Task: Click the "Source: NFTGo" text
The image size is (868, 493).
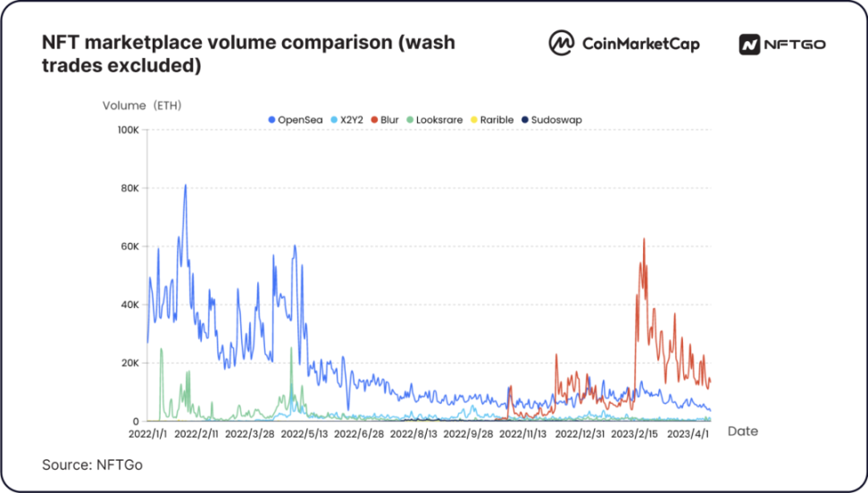Action: click(92, 464)
